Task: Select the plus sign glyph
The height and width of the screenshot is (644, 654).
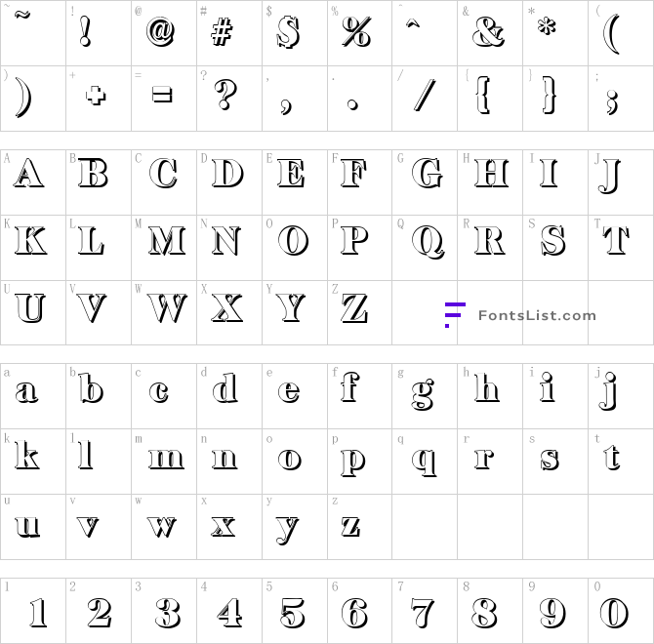Action: click(96, 96)
